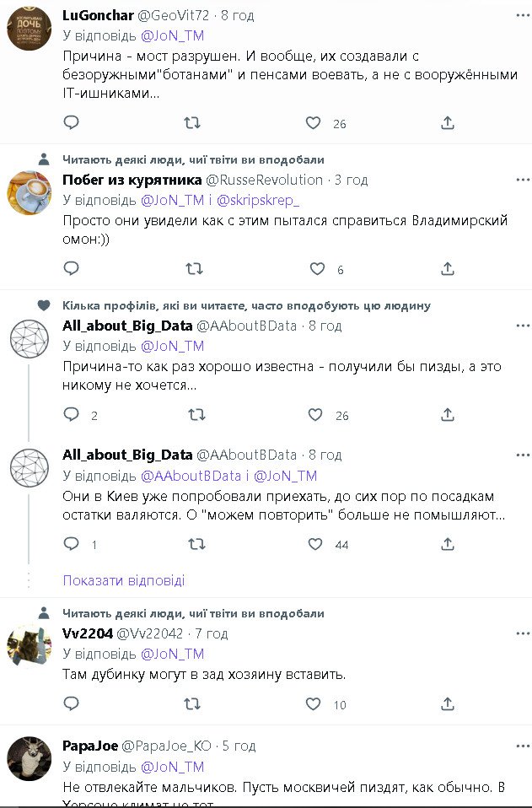The image size is (532, 808).
Task: Reply to Vv2204's tweet
Action: pos(72,703)
